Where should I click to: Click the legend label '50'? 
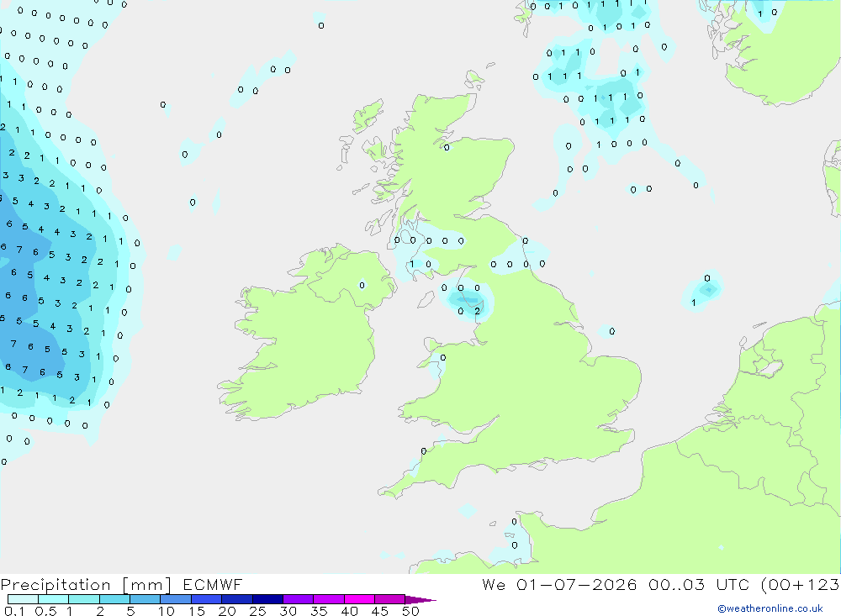pos(411,611)
